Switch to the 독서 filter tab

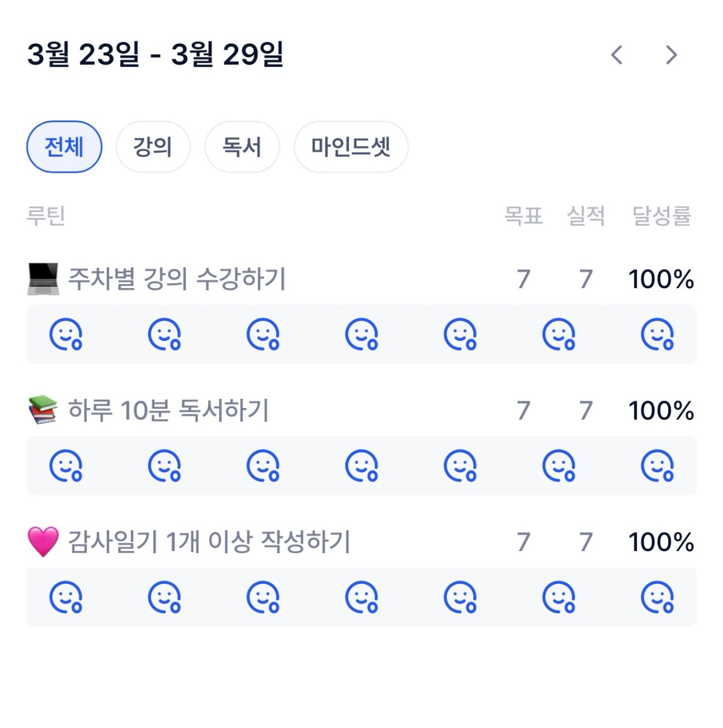pyautogui.click(x=242, y=147)
